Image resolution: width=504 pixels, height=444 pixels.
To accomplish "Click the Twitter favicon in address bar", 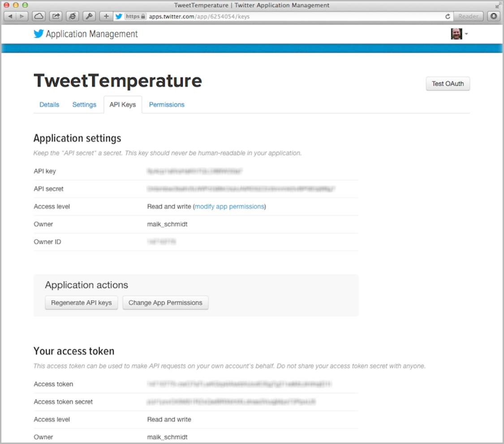I will (119, 16).
